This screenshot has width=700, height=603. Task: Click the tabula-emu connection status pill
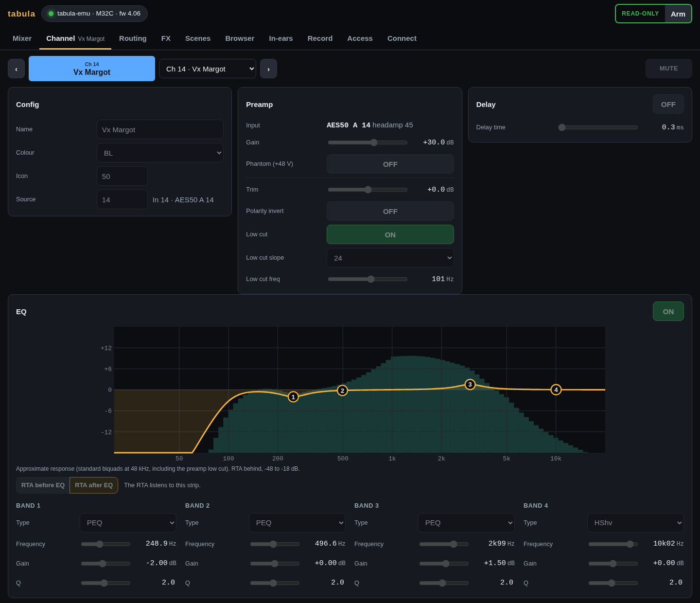click(x=94, y=14)
